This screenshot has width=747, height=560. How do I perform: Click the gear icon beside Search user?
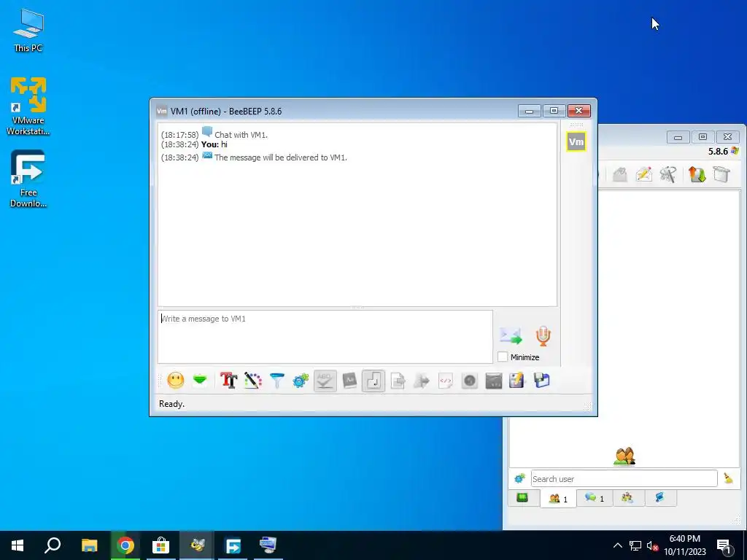pyautogui.click(x=519, y=478)
